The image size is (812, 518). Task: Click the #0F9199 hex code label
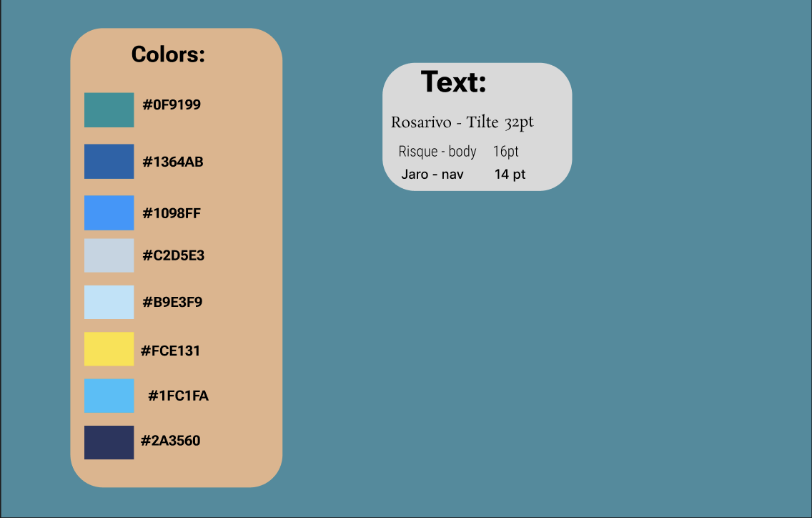(172, 105)
